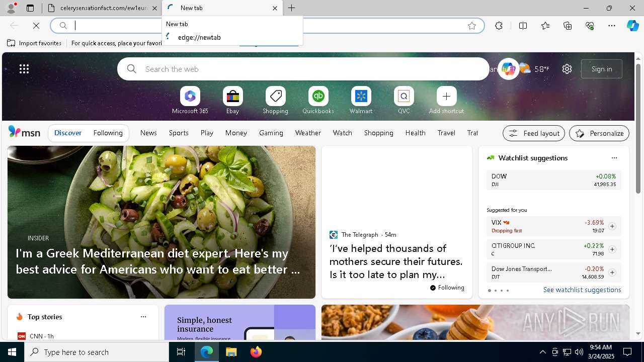Open the Gaming category

click(x=271, y=133)
